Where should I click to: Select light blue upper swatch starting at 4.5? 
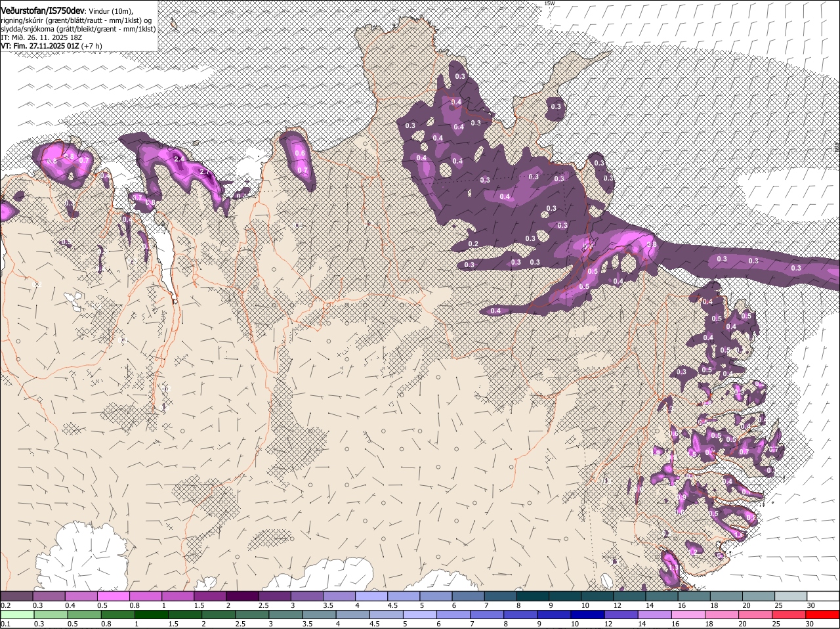click(404, 596)
